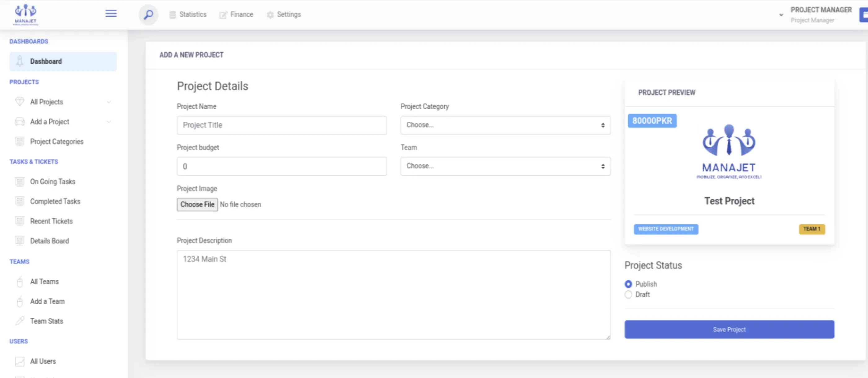Toggle the hamburger sidebar menu
Screen dimensions: 868x378
(x=111, y=13)
